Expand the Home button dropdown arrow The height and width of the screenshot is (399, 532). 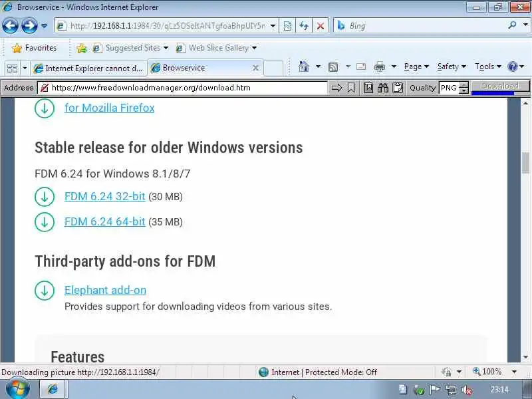318,67
